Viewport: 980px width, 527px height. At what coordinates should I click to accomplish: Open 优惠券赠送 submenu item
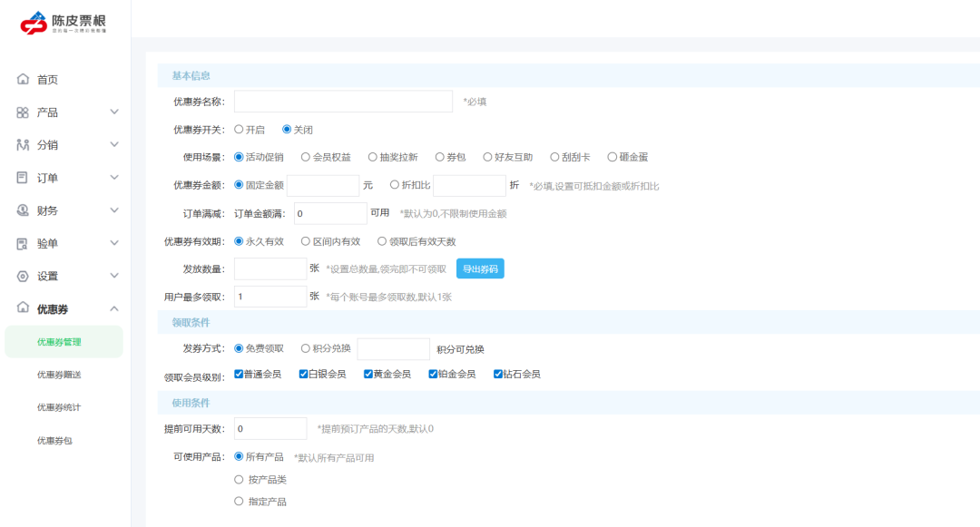59,375
